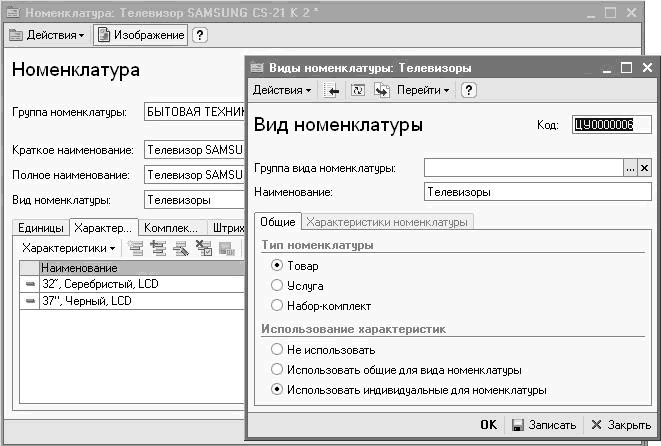Image resolution: width=661 pixels, height=446 pixels.
Task: Minimize the Виды номенклатуры window
Action: point(607,67)
